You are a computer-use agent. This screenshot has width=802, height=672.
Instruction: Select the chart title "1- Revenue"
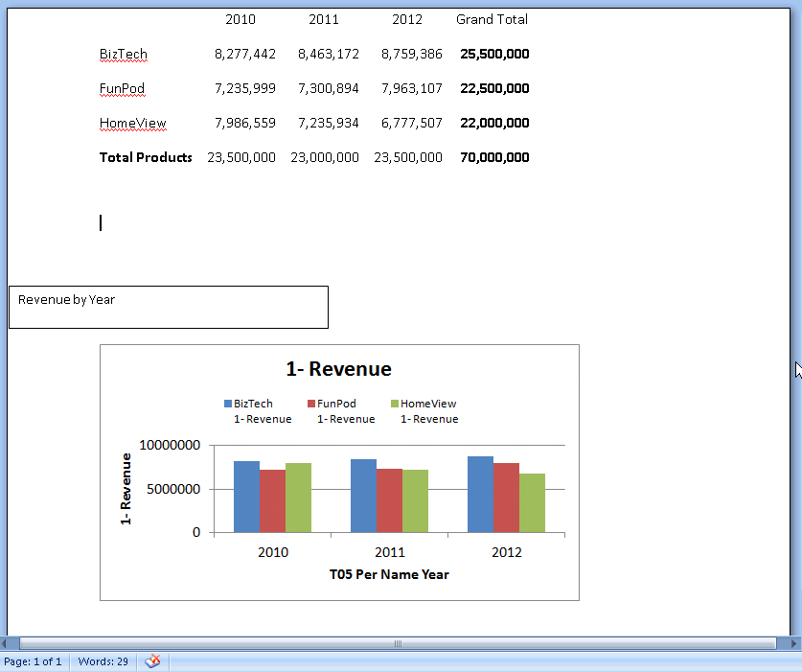(x=338, y=369)
